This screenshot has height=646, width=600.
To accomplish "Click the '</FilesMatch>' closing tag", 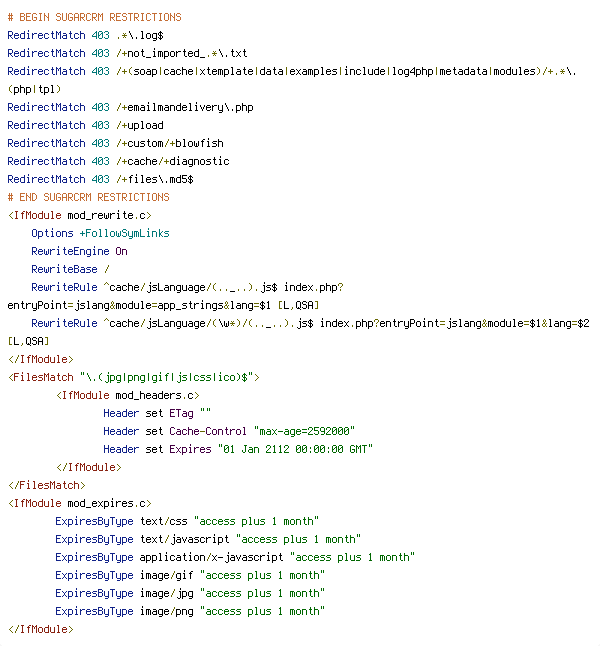I will pyautogui.click(x=47, y=485).
